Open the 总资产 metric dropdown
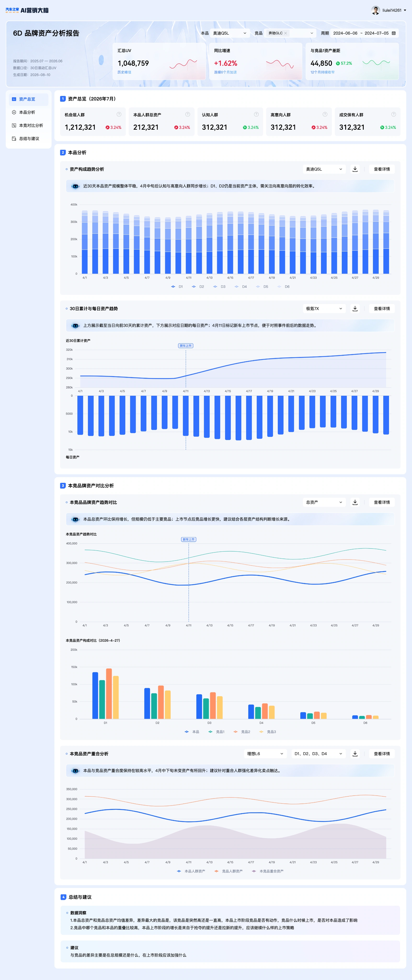This screenshot has height=980, width=412. 324,502
